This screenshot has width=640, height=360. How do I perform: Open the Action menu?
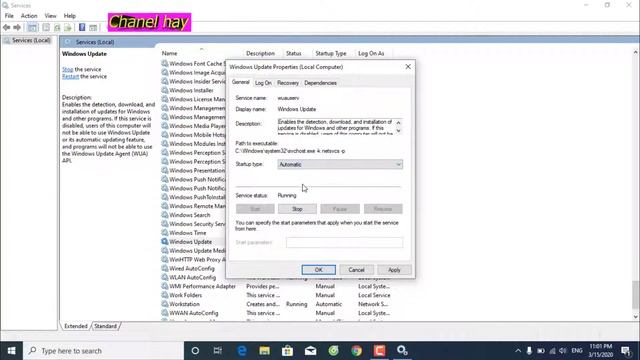[x=29, y=16]
